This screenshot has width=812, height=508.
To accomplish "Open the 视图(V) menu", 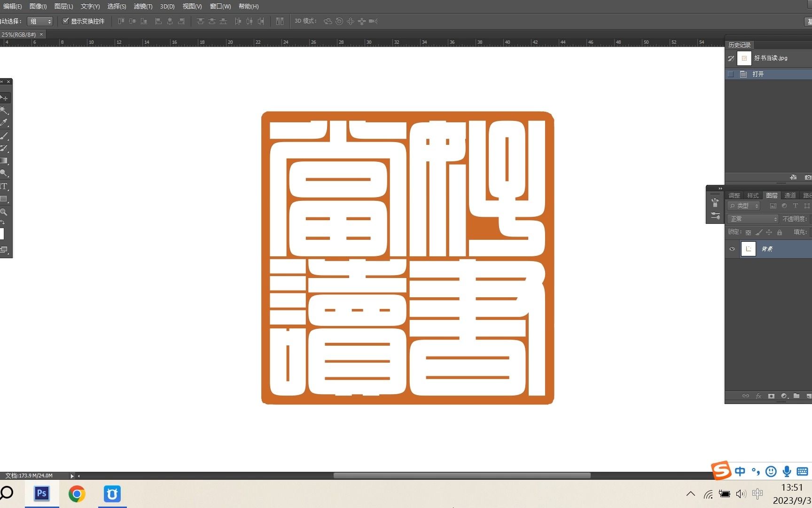I will [x=192, y=6].
